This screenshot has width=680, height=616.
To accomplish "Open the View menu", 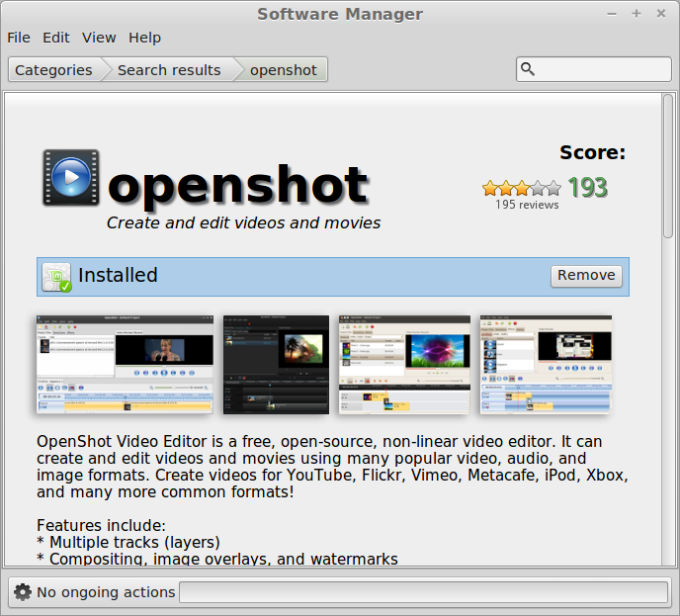I will [99, 38].
